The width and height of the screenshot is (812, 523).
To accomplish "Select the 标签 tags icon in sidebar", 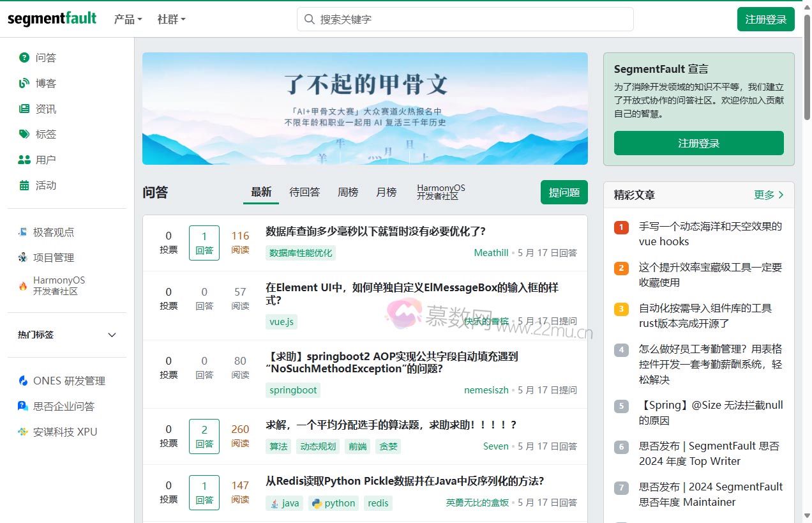I will (x=24, y=134).
